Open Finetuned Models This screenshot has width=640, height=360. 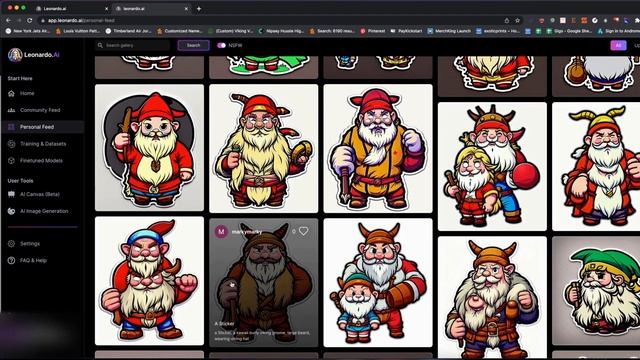coord(41,160)
